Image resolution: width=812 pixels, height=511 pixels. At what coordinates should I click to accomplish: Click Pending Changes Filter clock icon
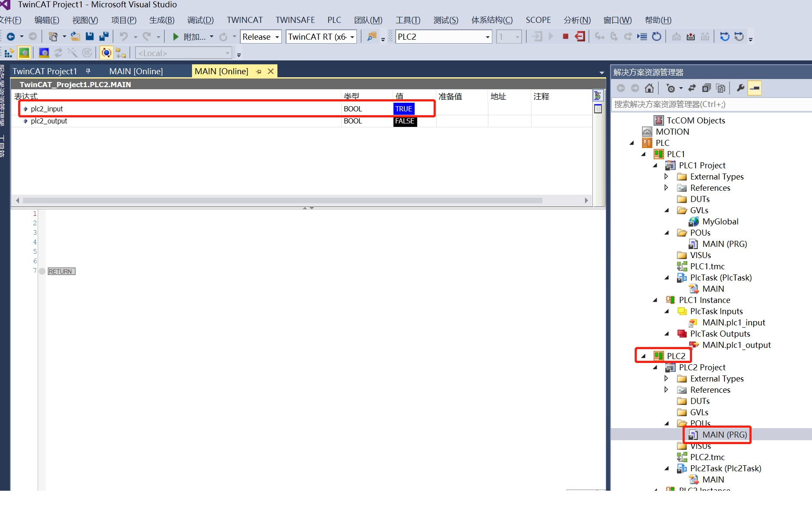click(671, 88)
